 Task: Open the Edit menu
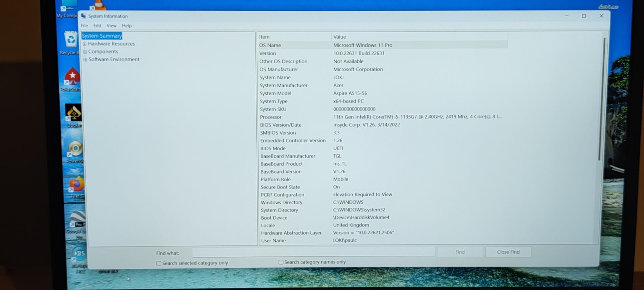[97, 25]
